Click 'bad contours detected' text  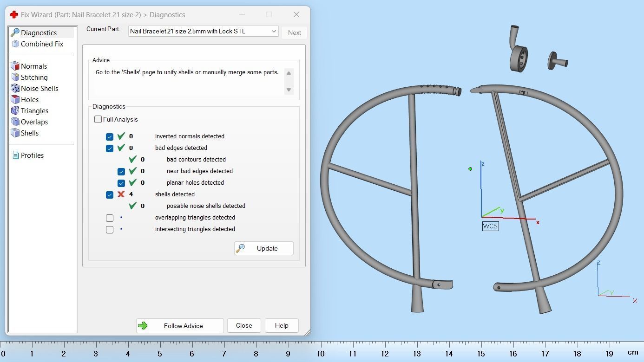[x=196, y=159]
